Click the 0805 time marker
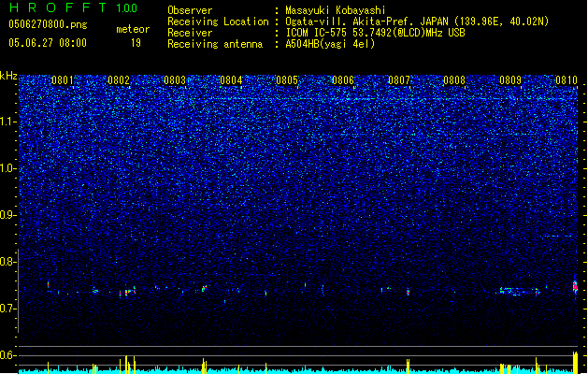The height and width of the screenshot is (374, 588). point(287,80)
